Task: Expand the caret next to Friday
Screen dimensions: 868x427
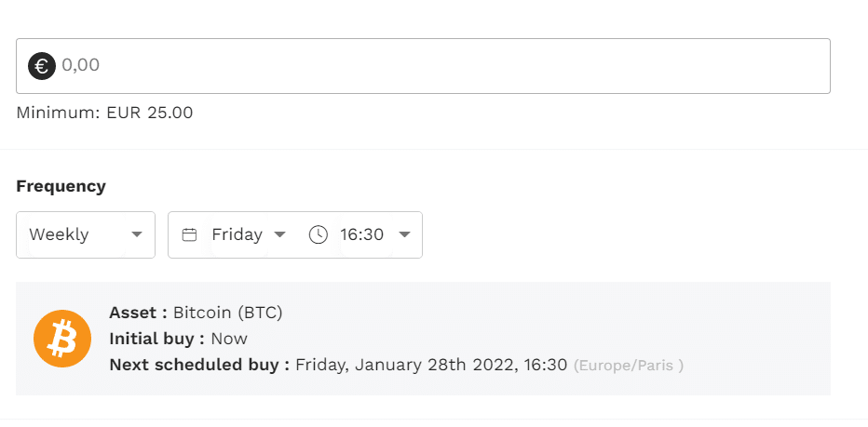Action: tap(279, 234)
